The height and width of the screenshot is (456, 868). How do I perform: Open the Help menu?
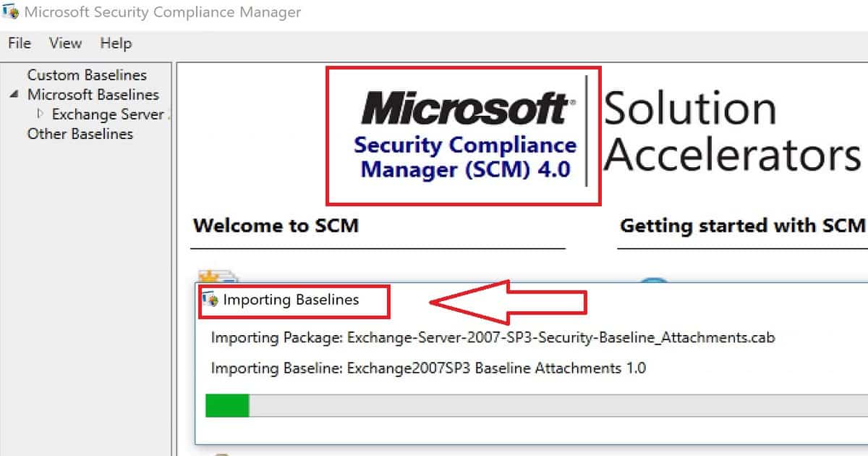coord(116,43)
